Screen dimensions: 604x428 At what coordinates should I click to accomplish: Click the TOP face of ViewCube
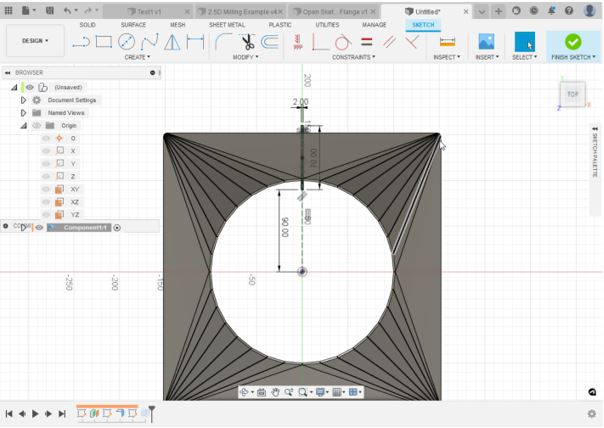572,94
